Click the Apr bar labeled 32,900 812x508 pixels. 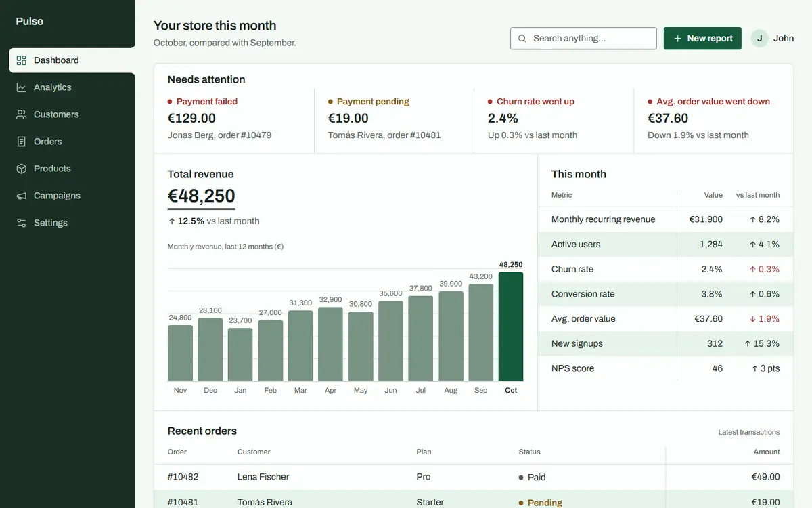point(330,344)
